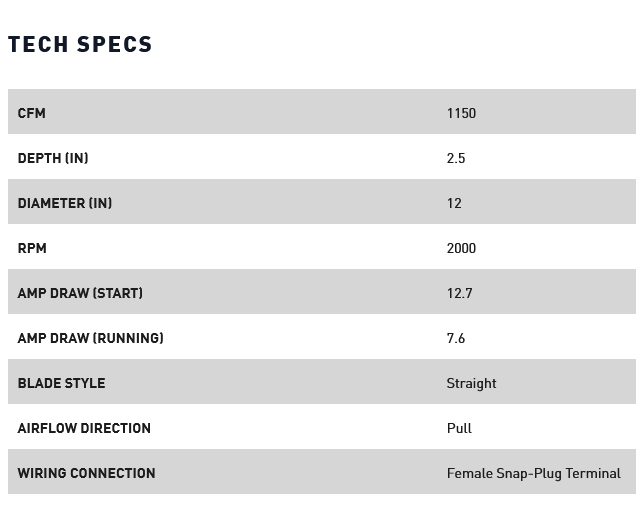Click the AMP DRAW (RUNNING) label
The image size is (636, 515).
pyautogui.click(x=90, y=338)
